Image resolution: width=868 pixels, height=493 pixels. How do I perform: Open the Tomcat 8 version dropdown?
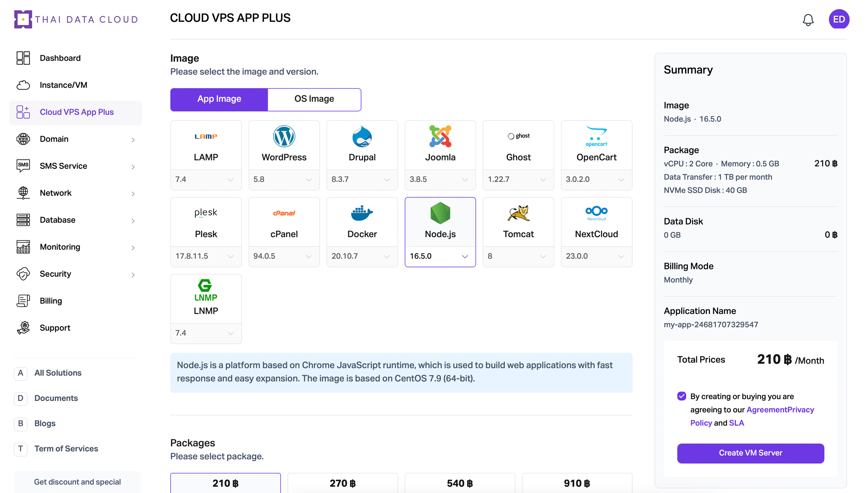(x=518, y=256)
